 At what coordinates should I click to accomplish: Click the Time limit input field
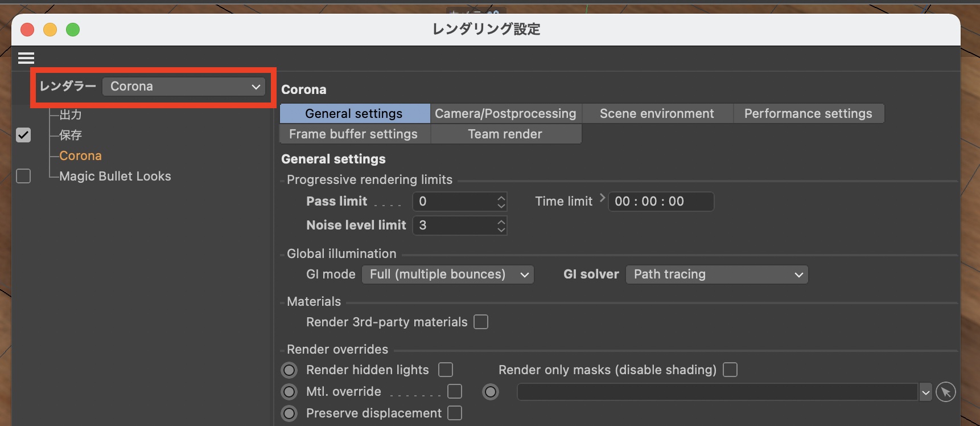(x=660, y=202)
